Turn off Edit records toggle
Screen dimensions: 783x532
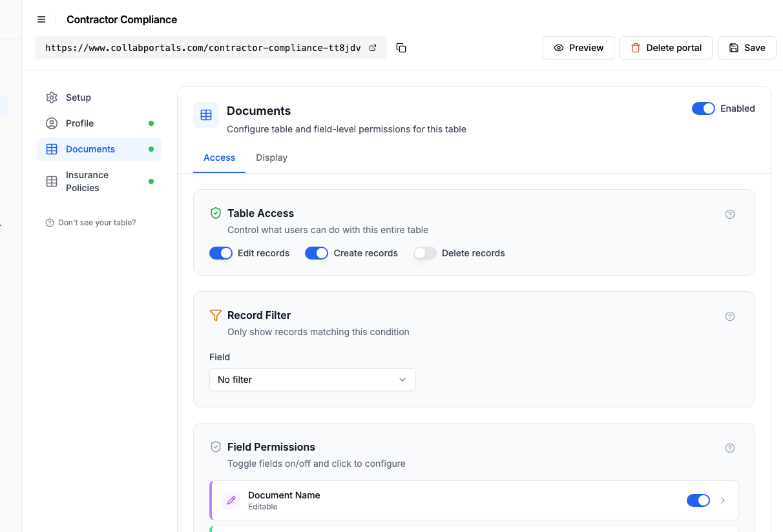coord(221,253)
